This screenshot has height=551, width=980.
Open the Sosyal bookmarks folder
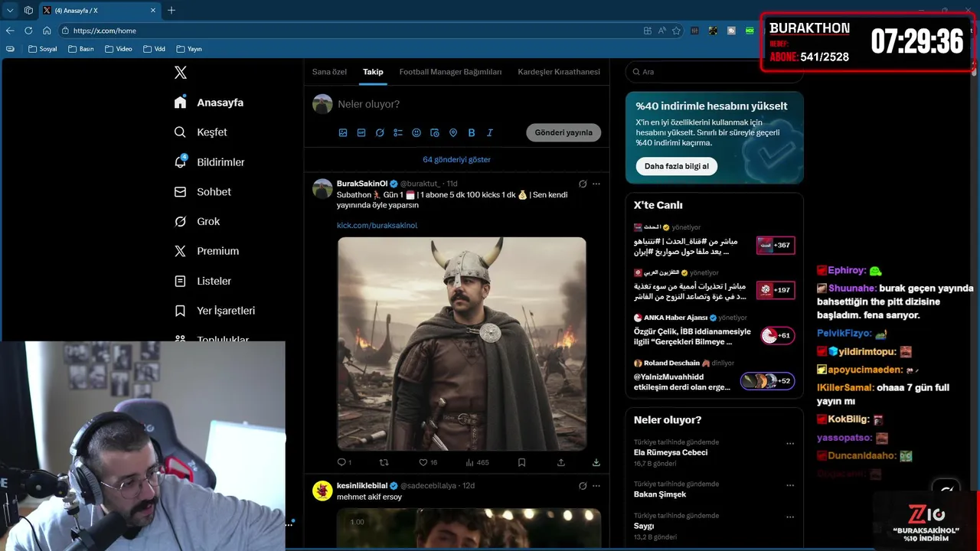(43, 49)
